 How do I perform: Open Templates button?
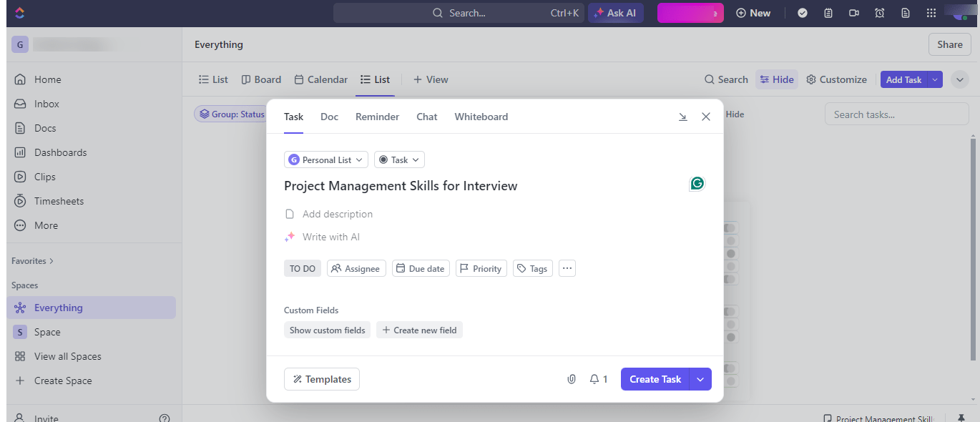point(322,379)
